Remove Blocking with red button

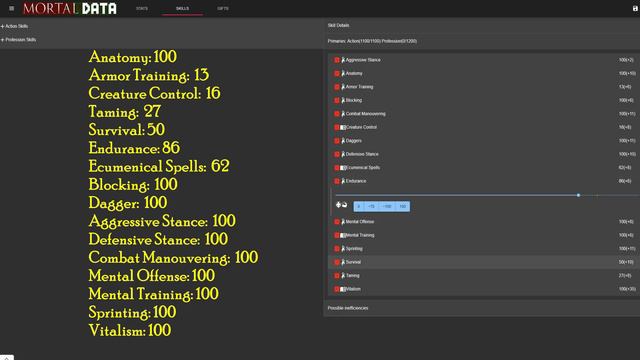pos(337,100)
